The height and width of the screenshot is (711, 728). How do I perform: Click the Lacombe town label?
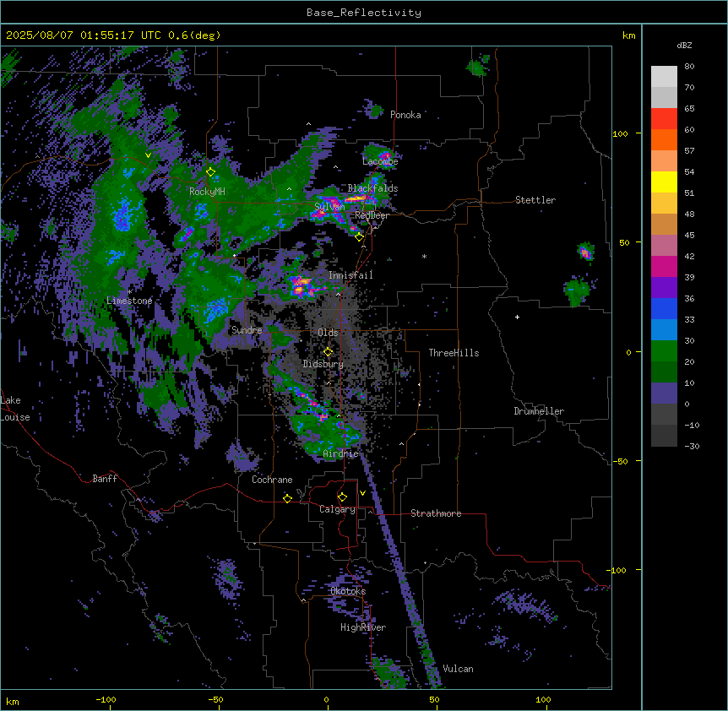tap(380, 161)
